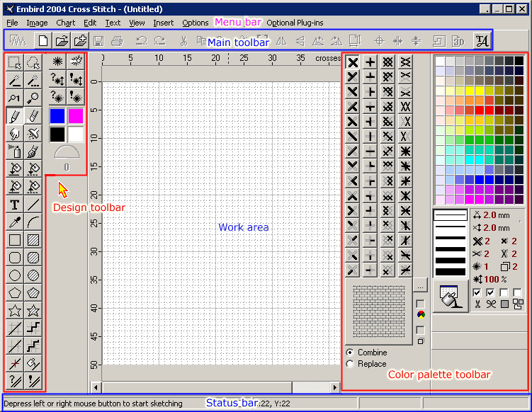The width and height of the screenshot is (532, 412).
Task: Click the center crosshair icon in main toolbar
Action: [x=379, y=41]
